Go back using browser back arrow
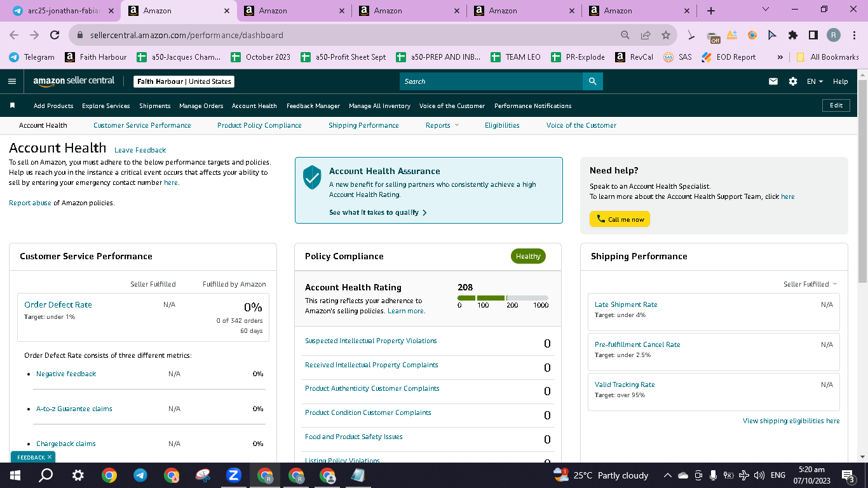Viewport: 868px width, 488px height. [x=14, y=35]
